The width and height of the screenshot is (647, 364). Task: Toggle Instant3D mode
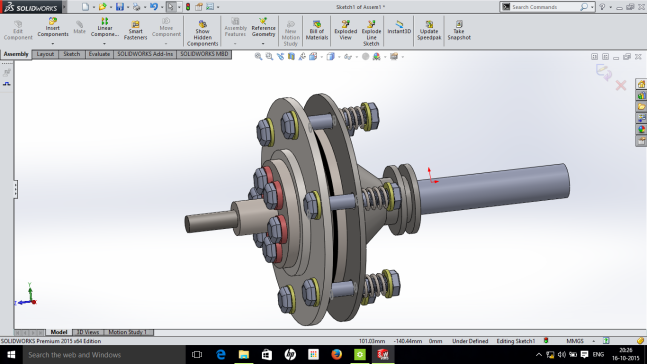point(399,27)
